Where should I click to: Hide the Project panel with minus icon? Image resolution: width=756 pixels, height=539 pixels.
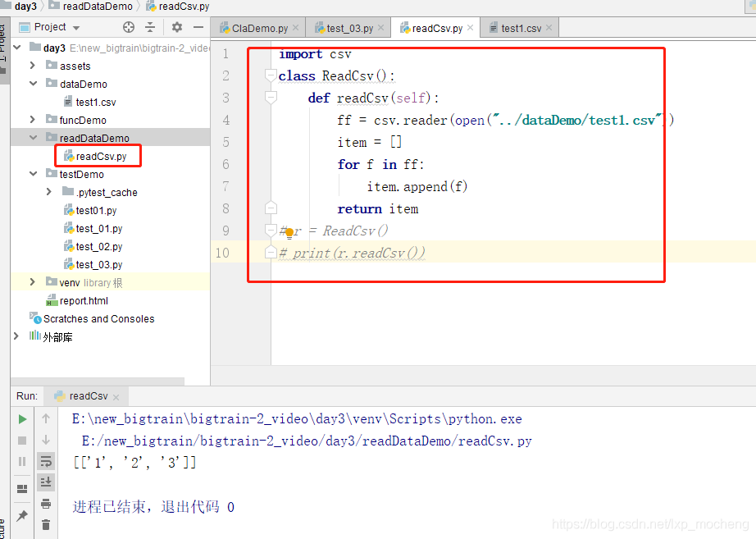(197, 27)
